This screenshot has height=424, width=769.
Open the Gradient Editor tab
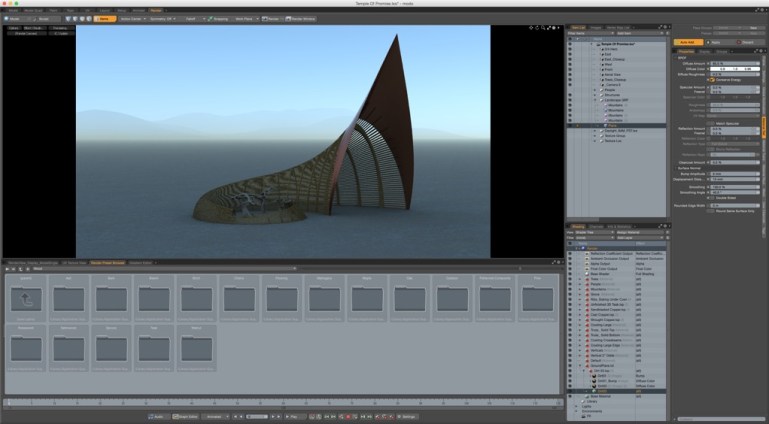[x=140, y=263]
